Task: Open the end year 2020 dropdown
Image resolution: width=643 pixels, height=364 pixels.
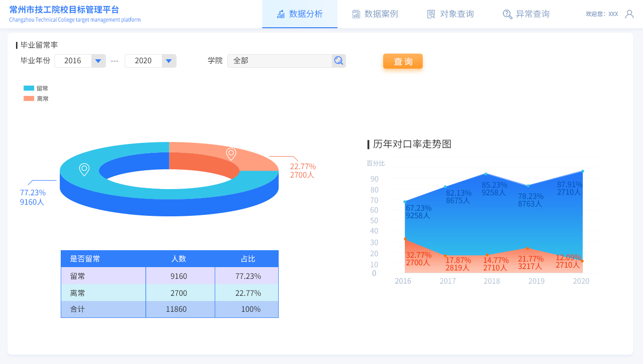Action: point(169,61)
